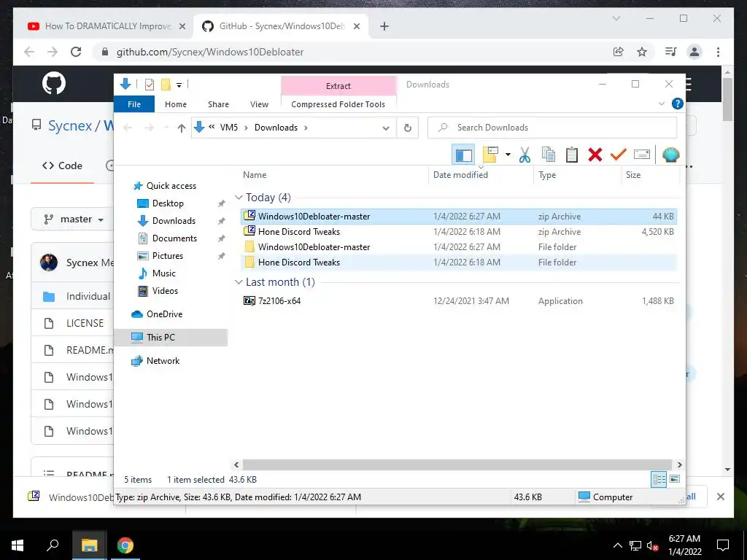Bookmark the GitHub page with star icon
Viewport: 747px width, 560px height.
pos(642,52)
